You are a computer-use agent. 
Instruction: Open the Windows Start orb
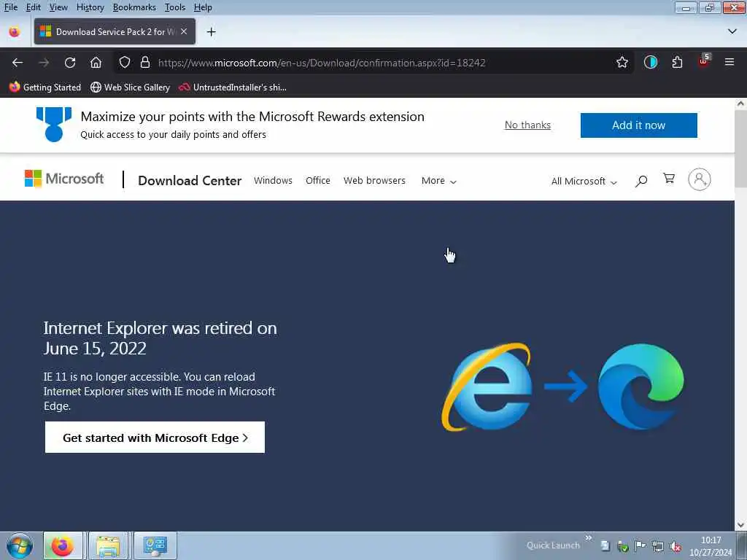pyautogui.click(x=20, y=545)
